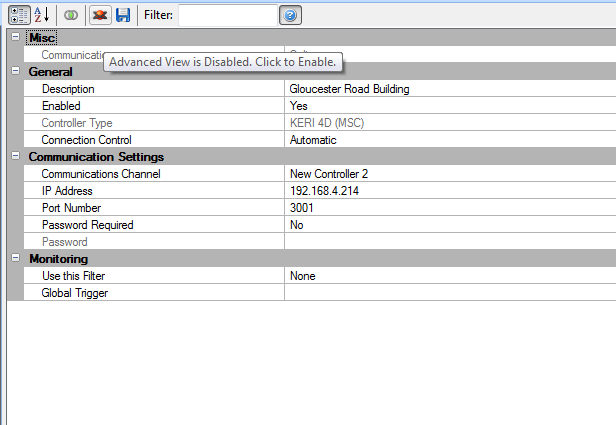
Task: Collapse the Misc category
Action: 15,37
